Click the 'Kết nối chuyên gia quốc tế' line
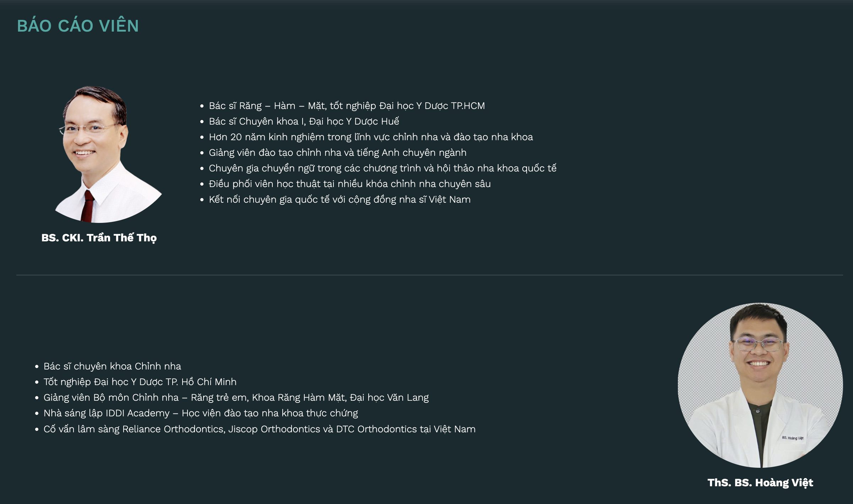 point(340,199)
